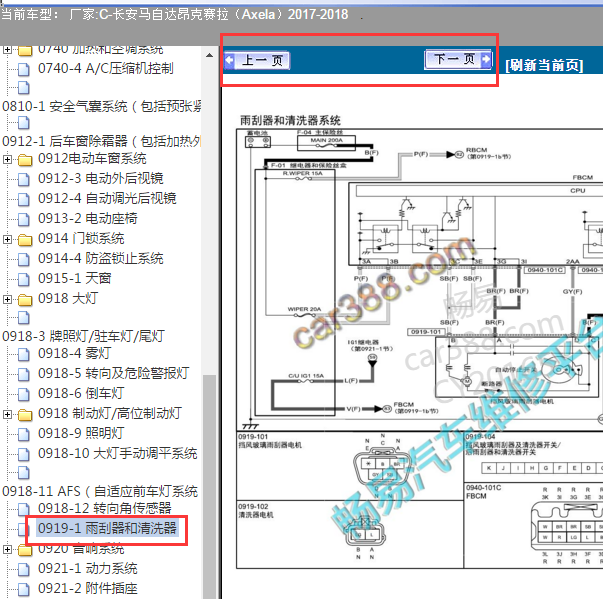Click the 0940-101C FBCM connector cell
The image size is (603, 599).
tap(533, 525)
